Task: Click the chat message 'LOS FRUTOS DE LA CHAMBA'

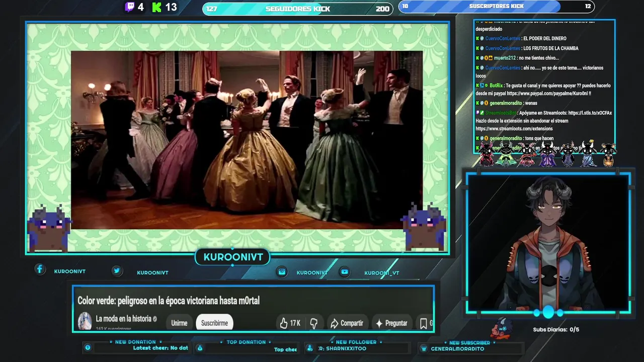Action: (x=551, y=48)
